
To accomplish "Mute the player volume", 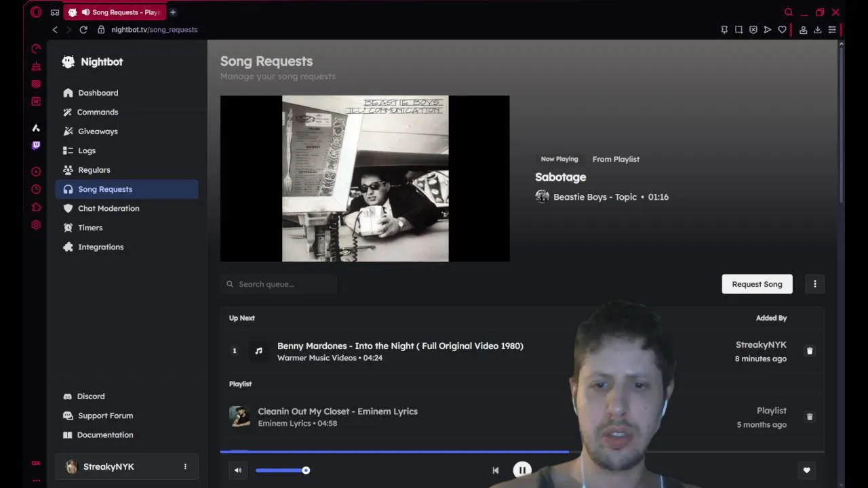I will pyautogui.click(x=238, y=470).
